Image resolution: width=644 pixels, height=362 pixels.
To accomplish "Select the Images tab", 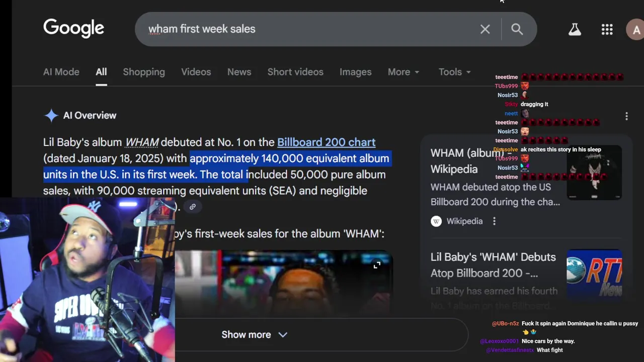I will (355, 72).
